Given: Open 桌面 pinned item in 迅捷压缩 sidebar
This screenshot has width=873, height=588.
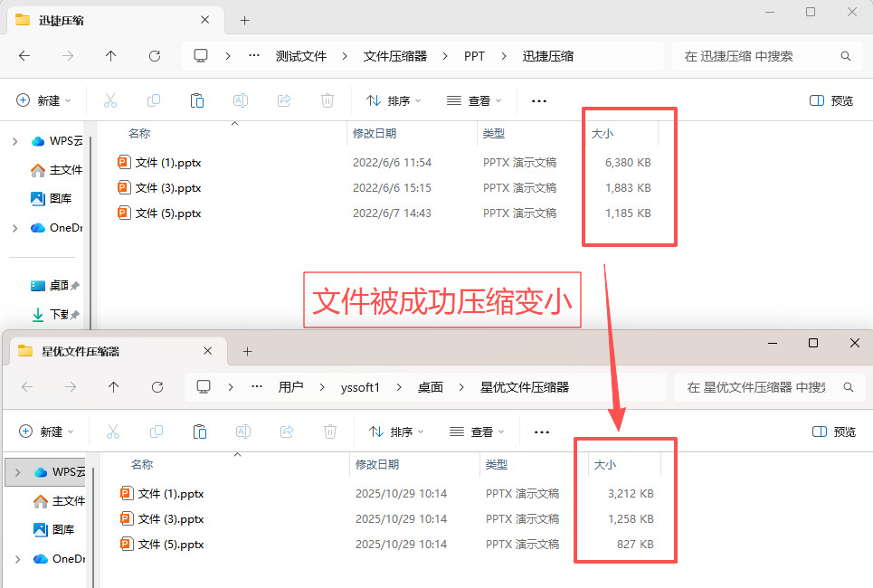Looking at the screenshot, I should point(54,286).
